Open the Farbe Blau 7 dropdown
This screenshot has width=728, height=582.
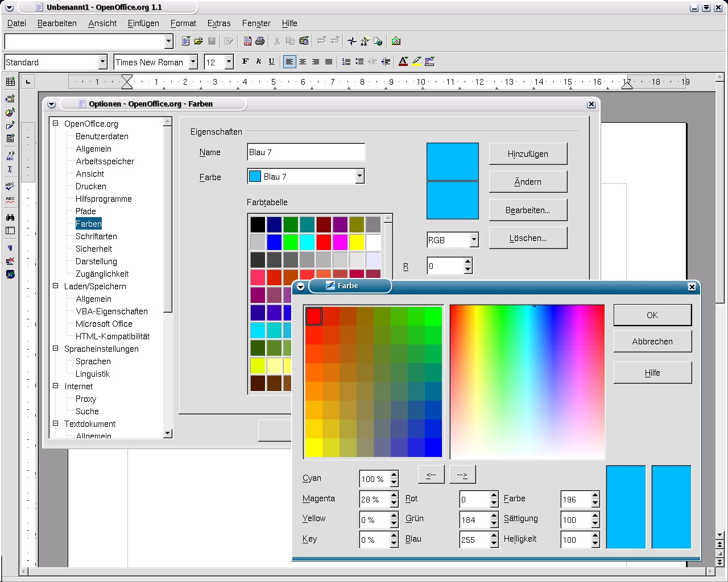359,177
